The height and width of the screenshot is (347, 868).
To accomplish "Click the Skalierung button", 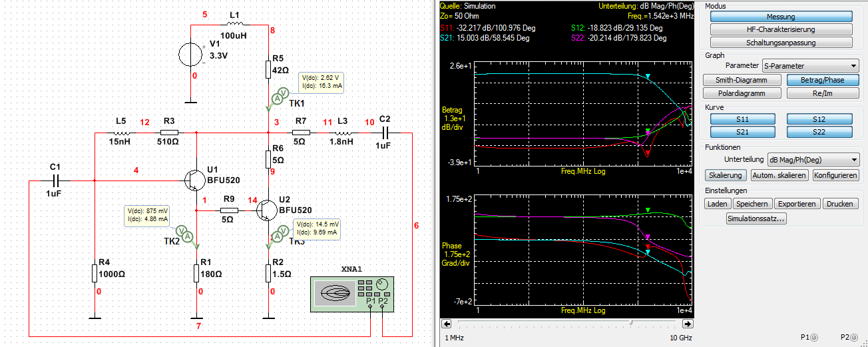I will coord(726,175).
